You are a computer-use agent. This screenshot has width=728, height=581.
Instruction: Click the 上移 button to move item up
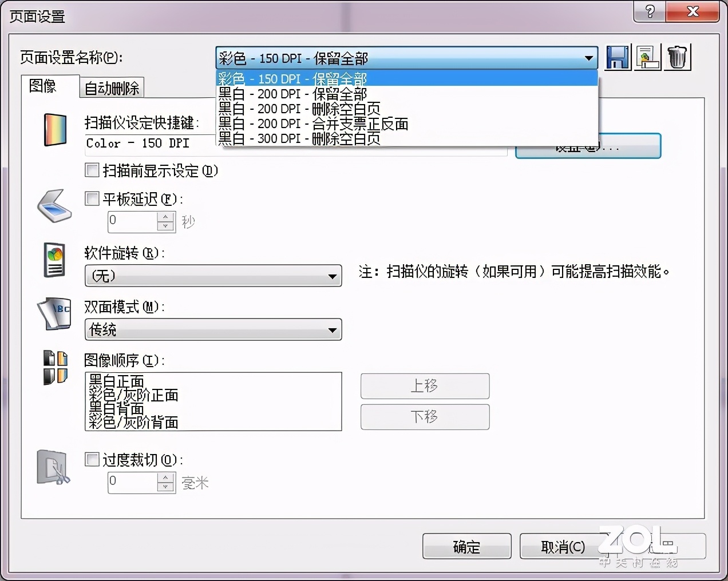point(424,386)
